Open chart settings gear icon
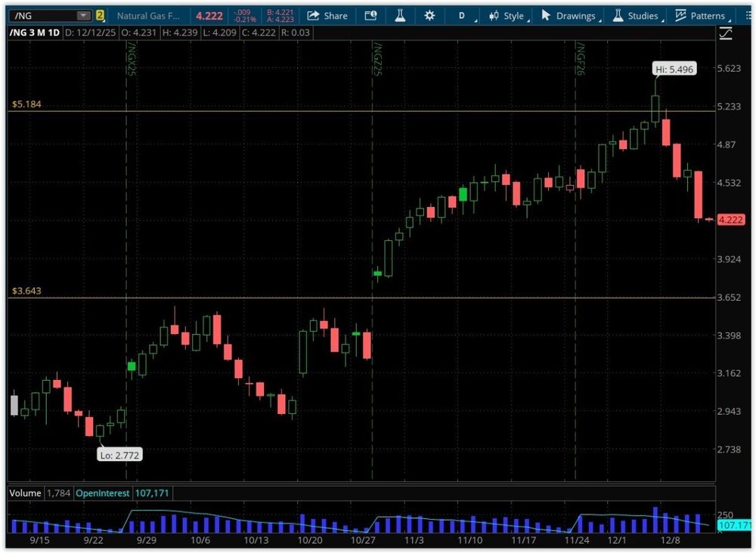 point(429,15)
